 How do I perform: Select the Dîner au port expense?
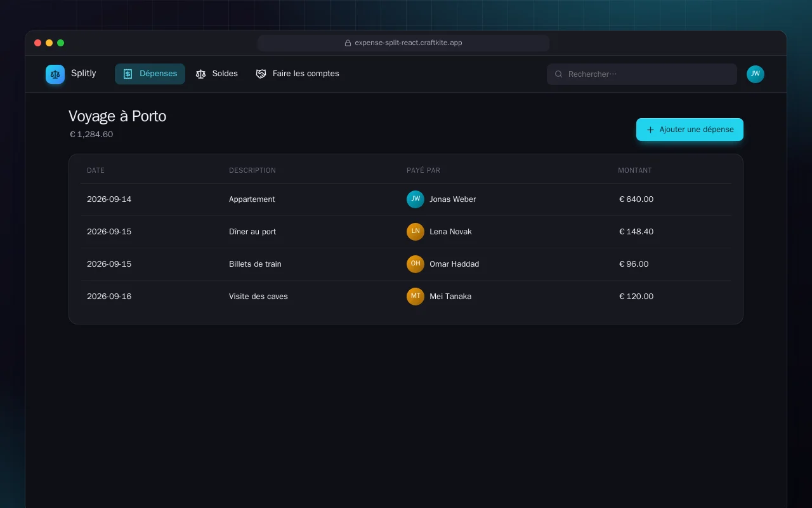406,232
